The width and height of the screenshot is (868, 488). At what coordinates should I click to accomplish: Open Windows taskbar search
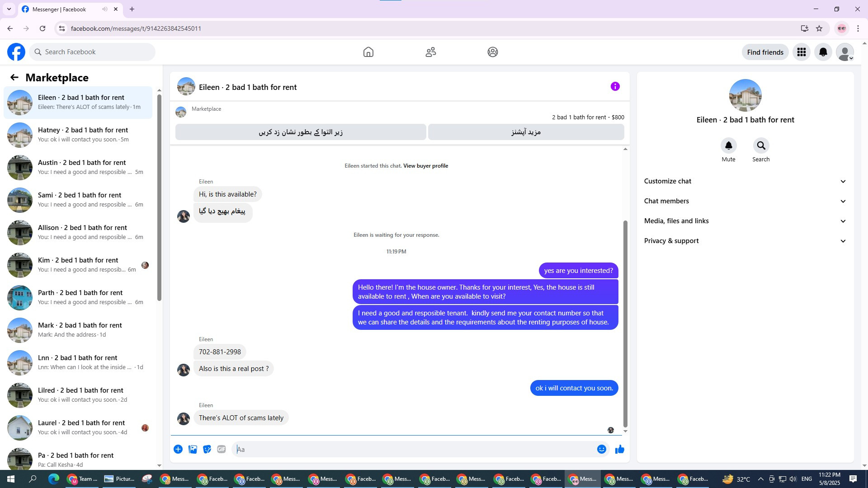click(x=33, y=479)
